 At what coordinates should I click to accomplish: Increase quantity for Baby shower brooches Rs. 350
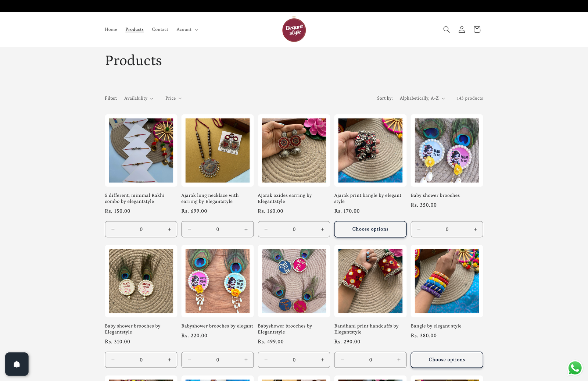tap(475, 229)
